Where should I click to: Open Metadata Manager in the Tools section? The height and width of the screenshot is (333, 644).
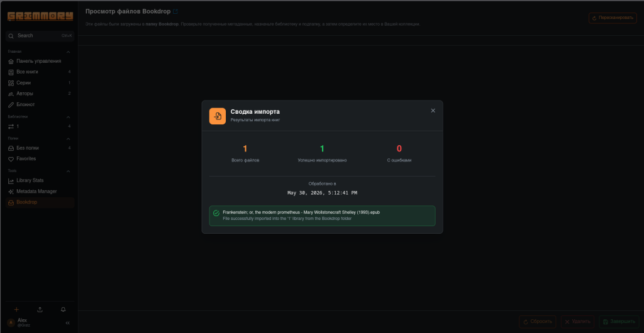tap(40, 192)
